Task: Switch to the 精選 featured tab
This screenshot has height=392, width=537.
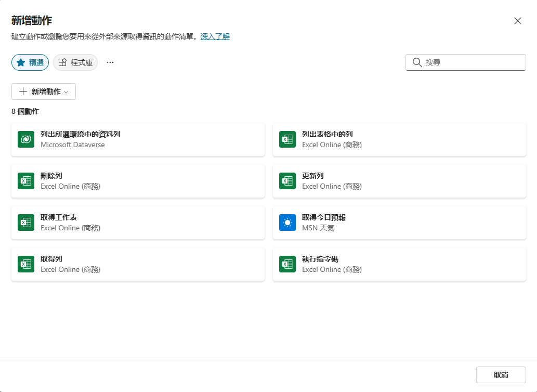Action: (x=30, y=62)
